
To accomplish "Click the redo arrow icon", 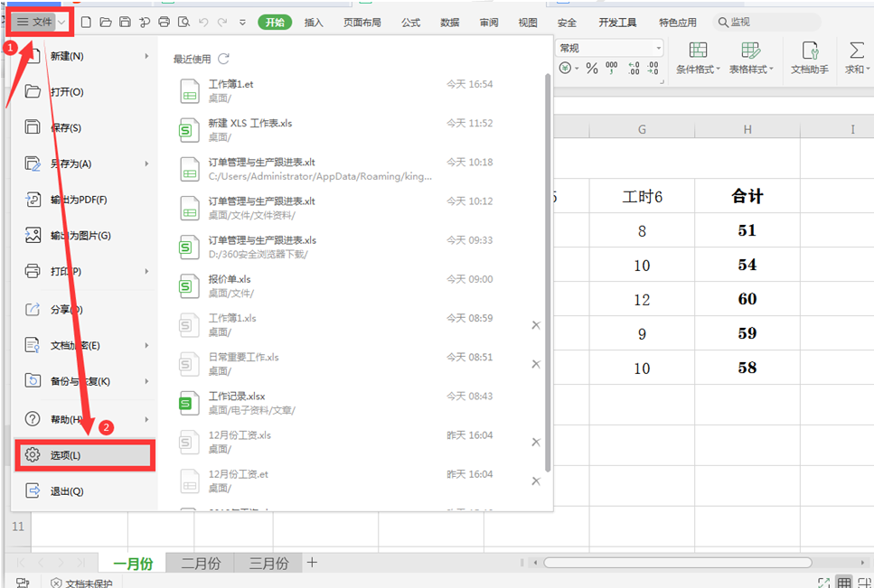I will tap(222, 23).
